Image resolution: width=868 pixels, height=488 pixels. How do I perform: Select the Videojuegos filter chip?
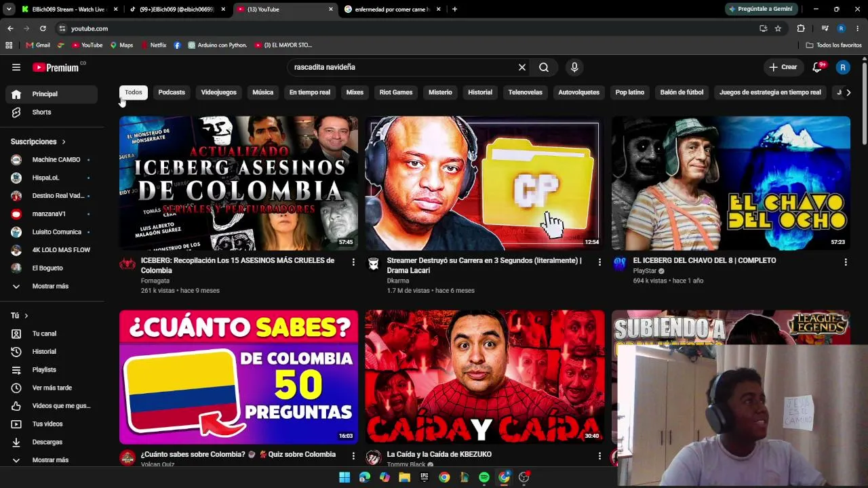click(x=218, y=92)
